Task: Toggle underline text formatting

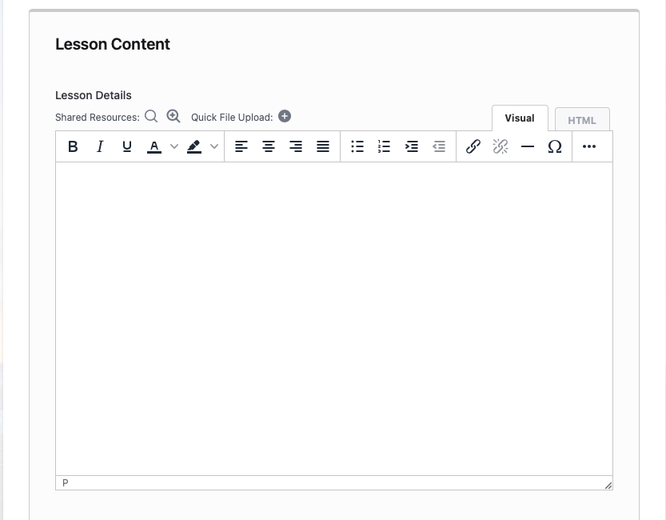Action: pos(127,147)
